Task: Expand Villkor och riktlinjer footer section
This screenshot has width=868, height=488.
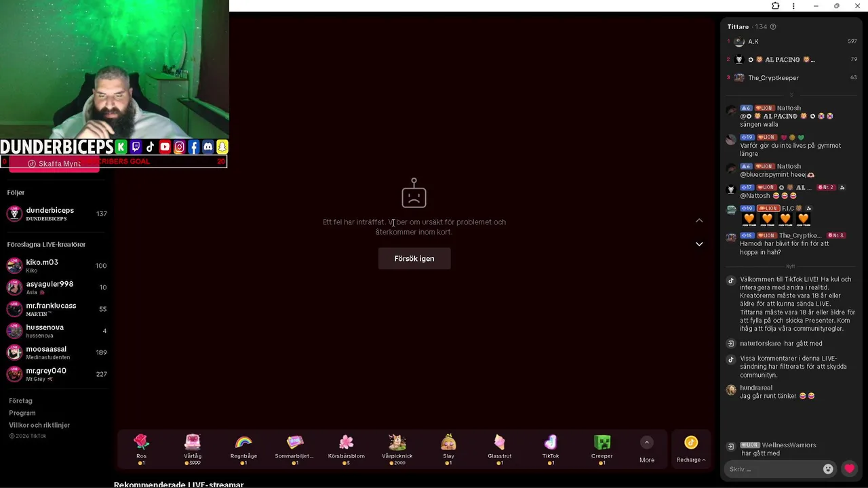Action: 39,425
